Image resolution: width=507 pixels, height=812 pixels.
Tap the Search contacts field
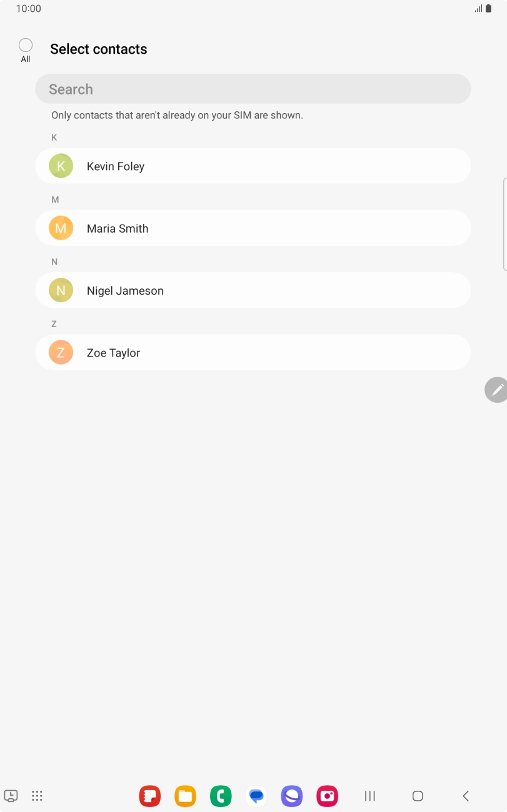pyautogui.click(x=253, y=89)
